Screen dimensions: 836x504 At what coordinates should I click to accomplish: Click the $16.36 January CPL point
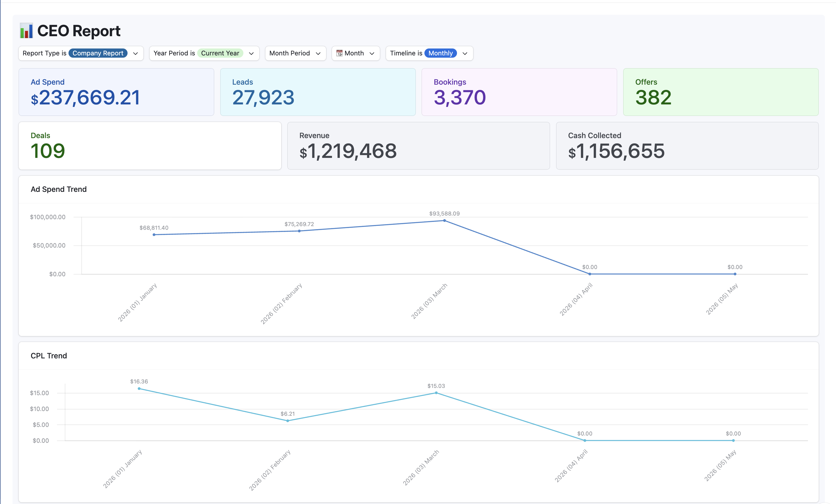point(139,389)
